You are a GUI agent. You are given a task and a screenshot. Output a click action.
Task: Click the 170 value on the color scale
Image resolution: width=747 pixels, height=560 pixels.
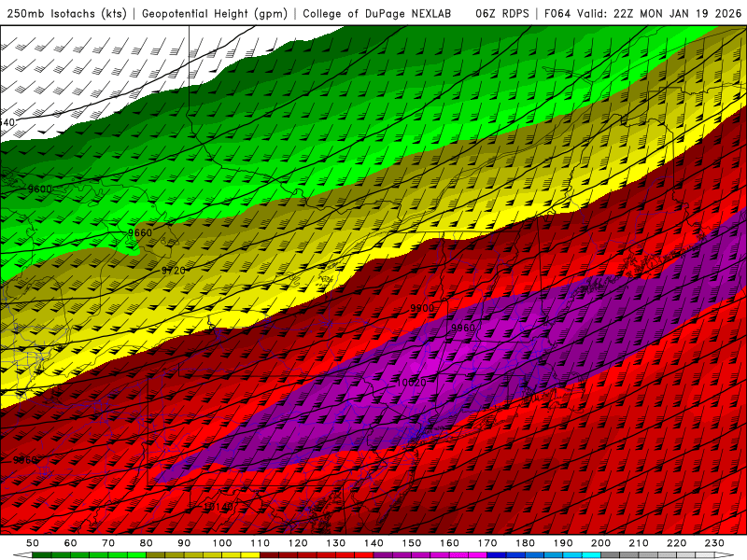[x=487, y=543]
